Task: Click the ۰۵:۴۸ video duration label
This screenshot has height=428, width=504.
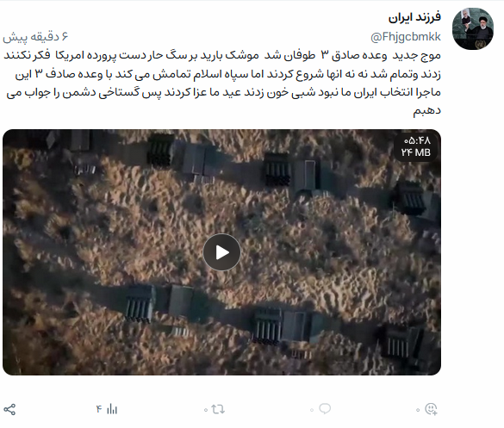Action: coord(417,140)
